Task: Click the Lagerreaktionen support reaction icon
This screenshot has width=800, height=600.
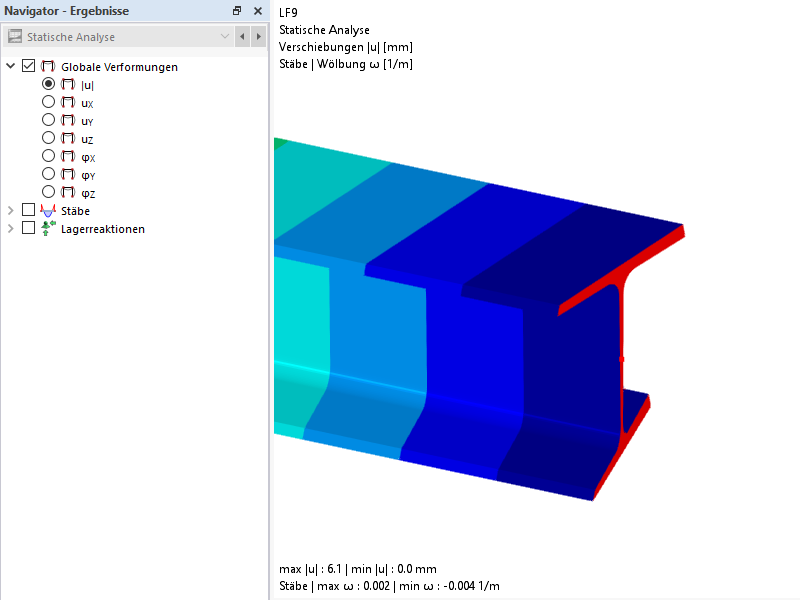Action: tap(48, 228)
